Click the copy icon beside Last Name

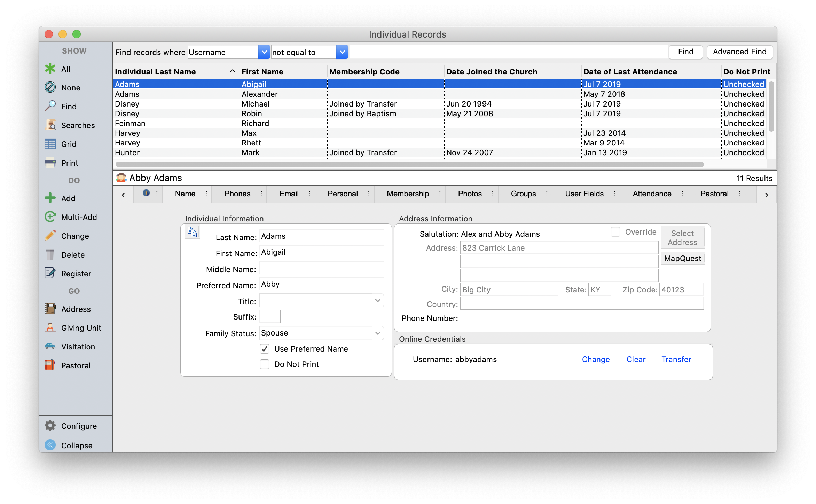click(192, 231)
